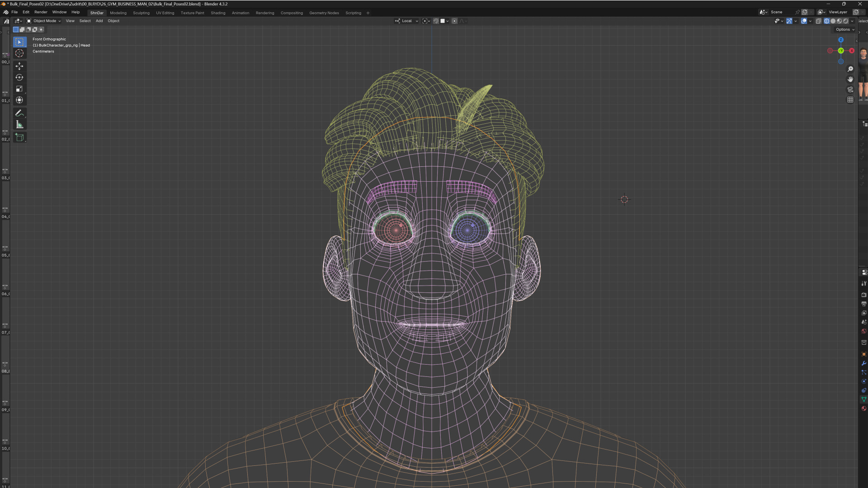
Task: Open the Add menu in viewport header
Action: click(x=99, y=21)
